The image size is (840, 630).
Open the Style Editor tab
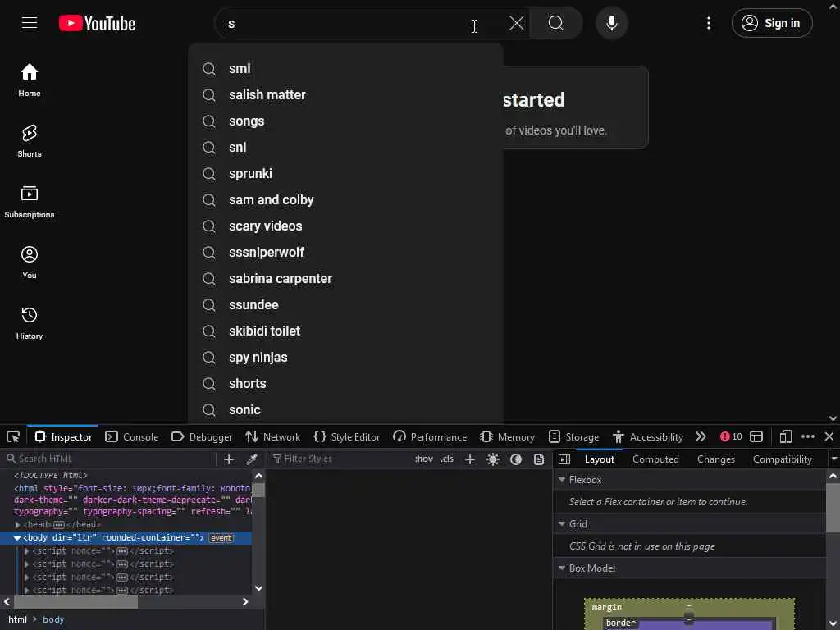coord(347,436)
